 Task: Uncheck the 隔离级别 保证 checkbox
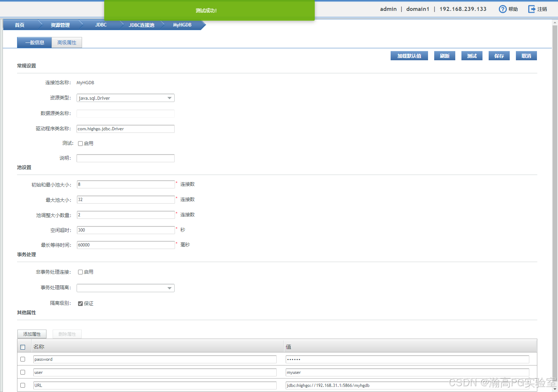click(x=80, y=303)
